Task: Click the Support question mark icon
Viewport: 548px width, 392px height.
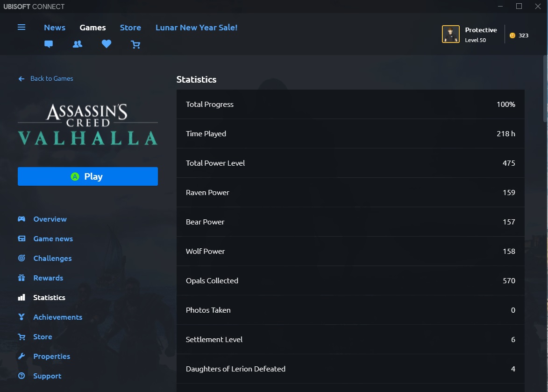Action: (21, 376)
